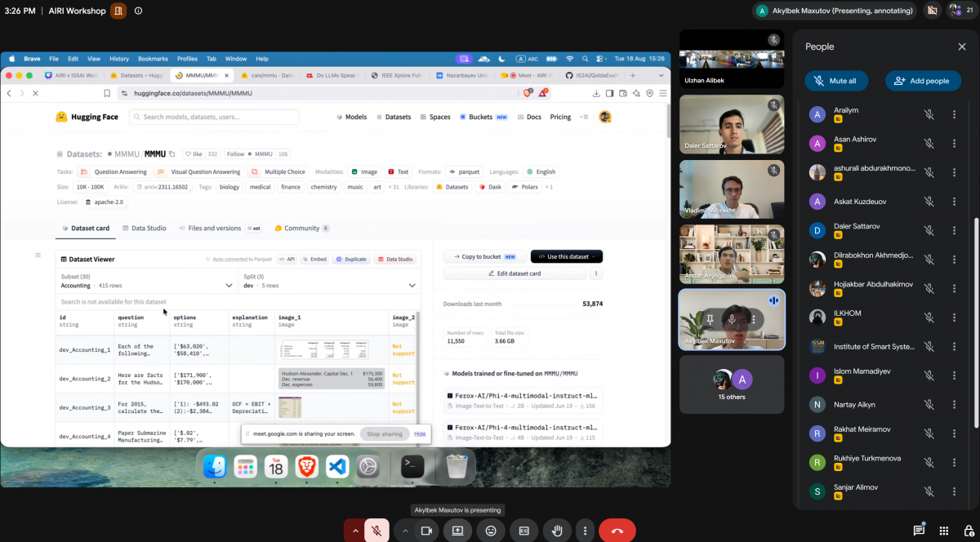Screen dimensions: 980x542
Task: Select Vladimir Albrekht's video tile
Action: click(732, 189)
